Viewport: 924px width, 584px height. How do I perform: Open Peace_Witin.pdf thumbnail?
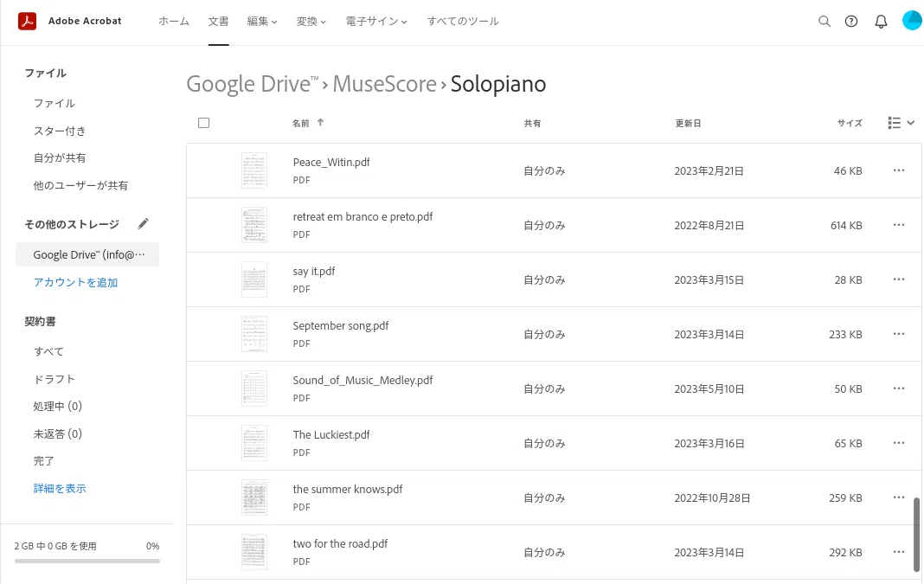tap(254, 170)
